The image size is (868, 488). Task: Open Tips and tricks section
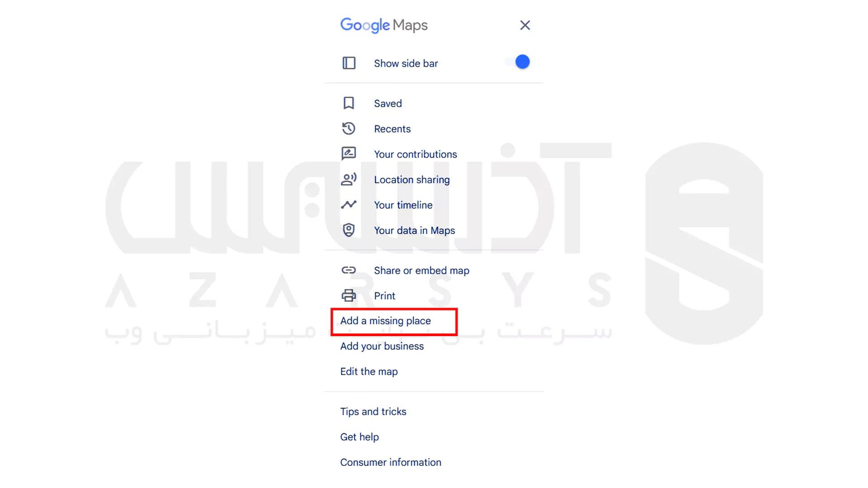click(x=373, y=412)
